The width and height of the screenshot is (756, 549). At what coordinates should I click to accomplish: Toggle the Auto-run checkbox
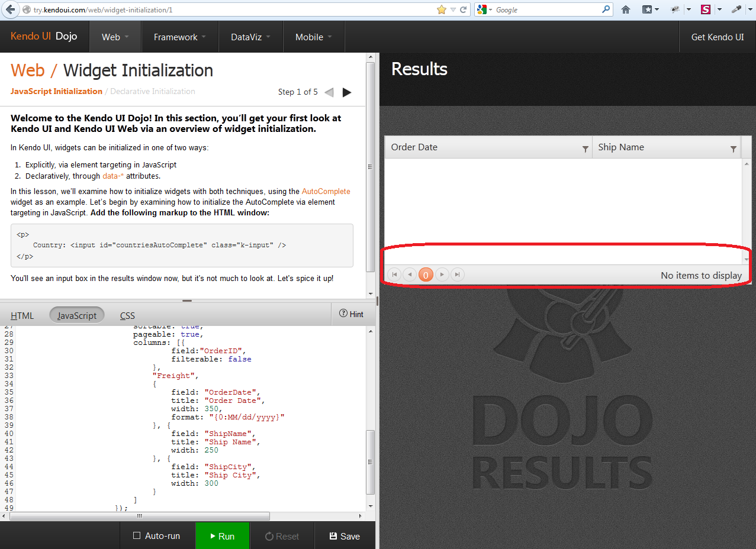pyautogui.click(x=137, y=536)
